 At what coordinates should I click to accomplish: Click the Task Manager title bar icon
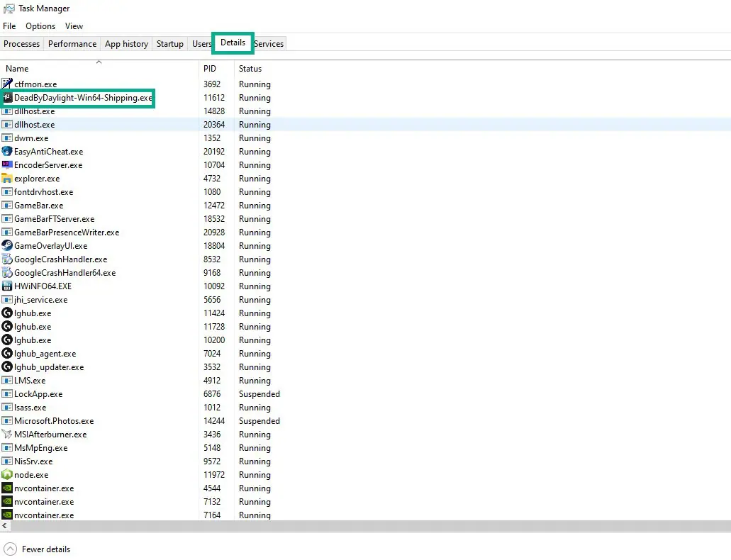coord(9,9)
